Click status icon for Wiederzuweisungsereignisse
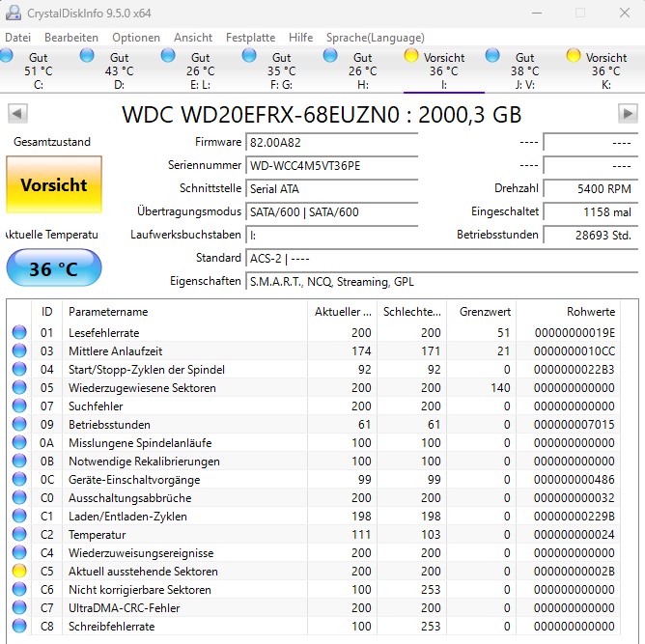The height and width of the screenshot is (644, 645). tap(19, 552)
